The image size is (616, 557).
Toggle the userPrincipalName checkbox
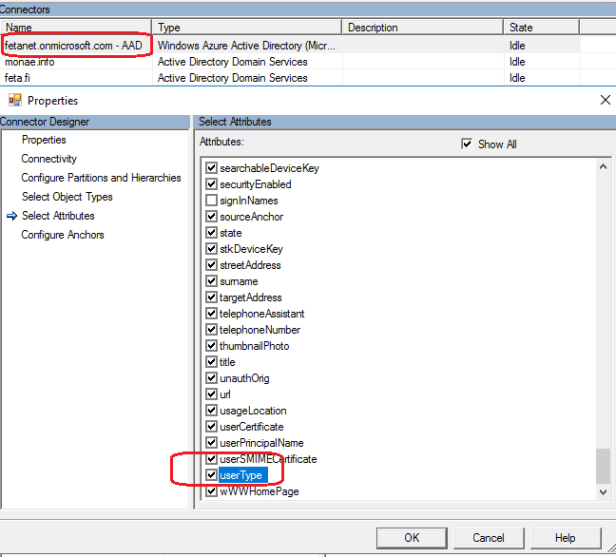click(x=211, y=443)
